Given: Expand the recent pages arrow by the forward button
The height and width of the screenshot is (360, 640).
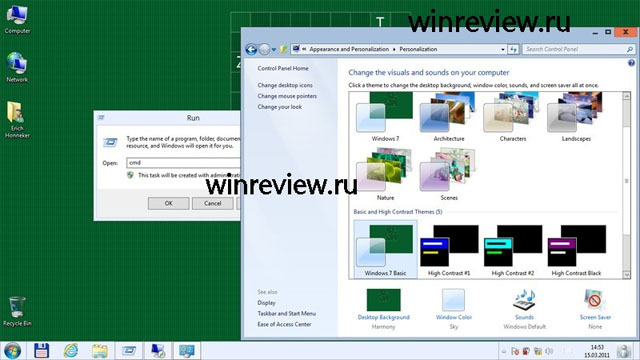Looking at the screenshot, I should [273, 50].
